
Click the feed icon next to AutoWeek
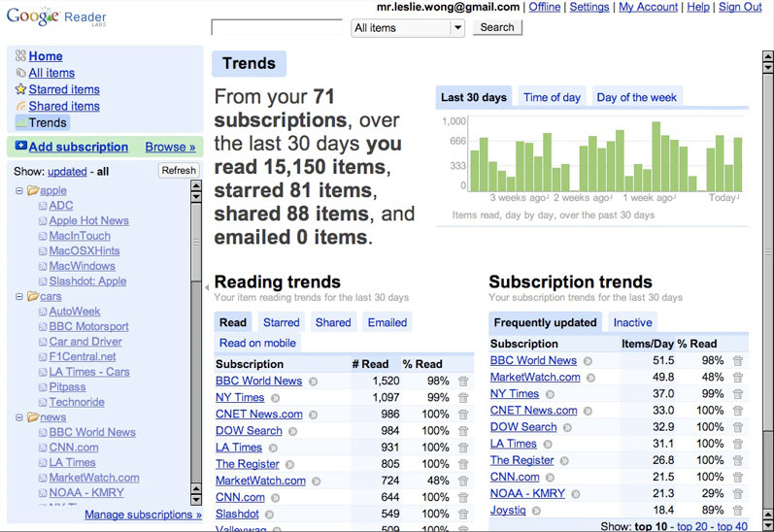click(43, 312)
